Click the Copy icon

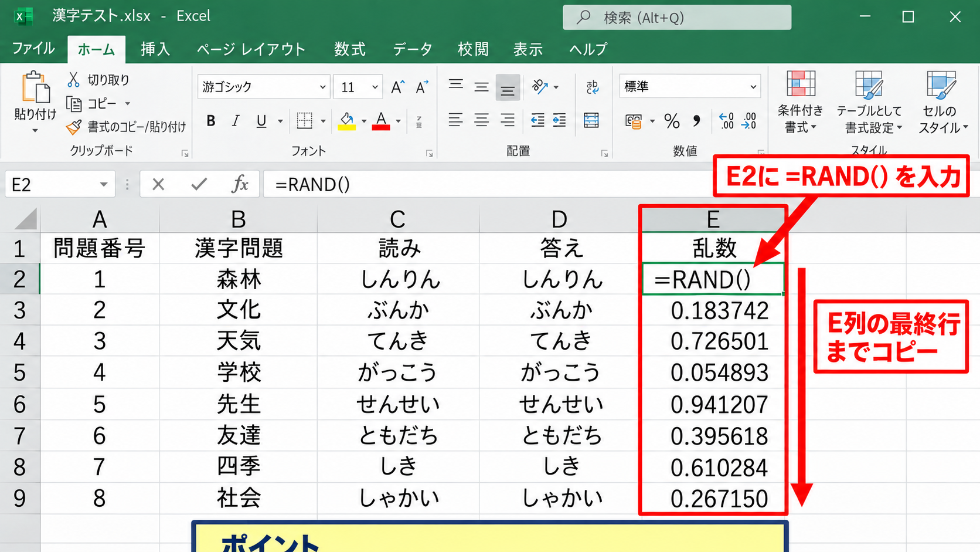[74, 104]
